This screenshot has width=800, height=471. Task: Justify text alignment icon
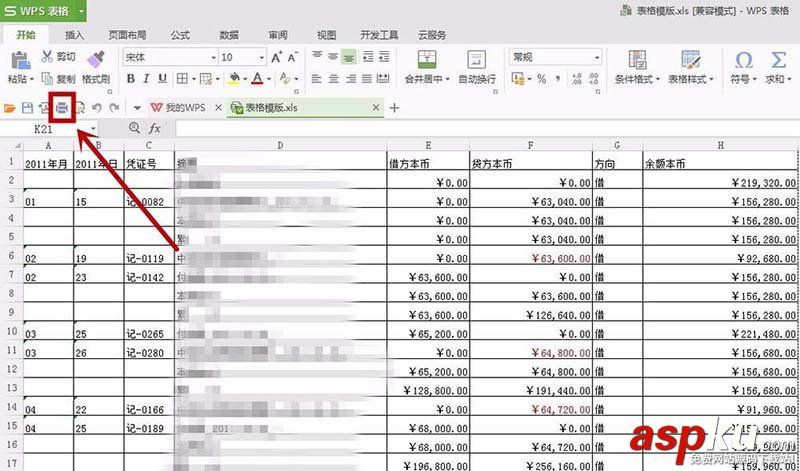367,79
